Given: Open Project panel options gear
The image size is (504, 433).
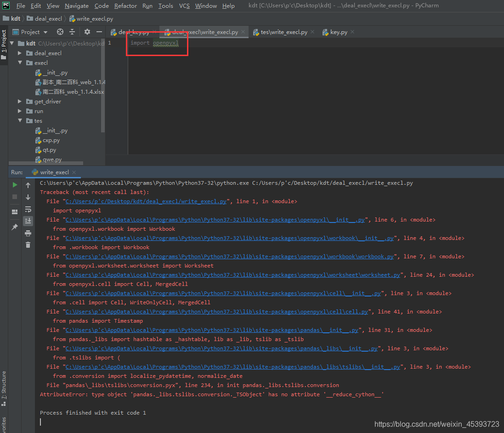Looking at the screenshot, I should click(87, 32).
